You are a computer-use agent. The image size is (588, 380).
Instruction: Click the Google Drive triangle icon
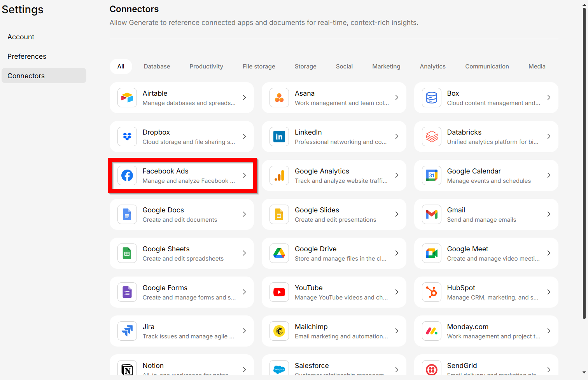pyautogui.click(x=279, y=253)
